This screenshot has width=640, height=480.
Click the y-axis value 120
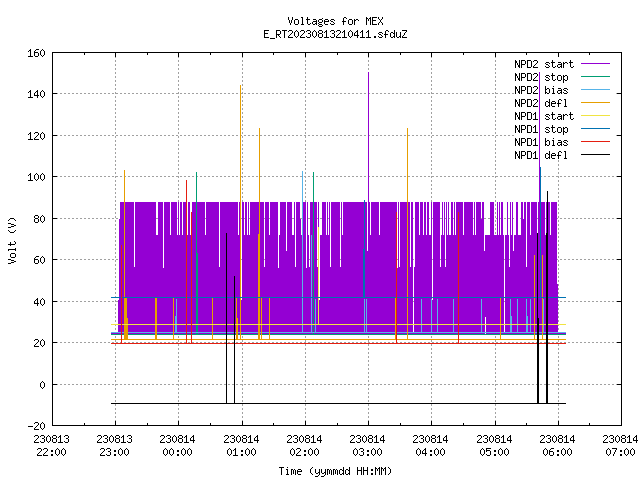coord(36,136)
